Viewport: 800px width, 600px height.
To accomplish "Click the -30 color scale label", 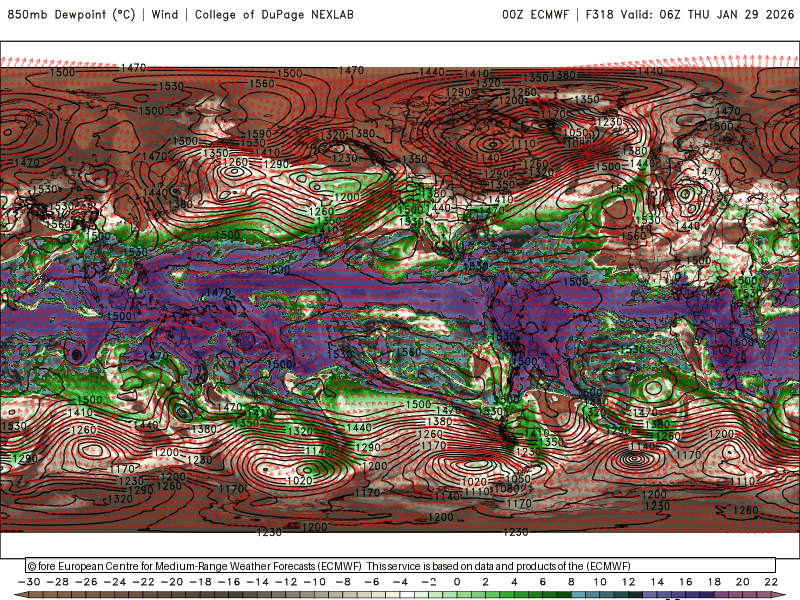I will (x=29, y=582).
